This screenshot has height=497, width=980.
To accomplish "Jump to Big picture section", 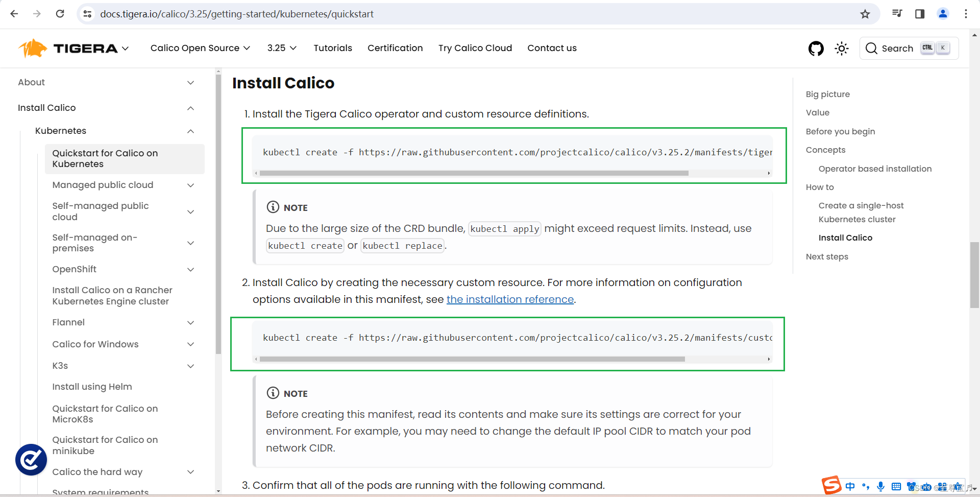I will coord(828,94).
